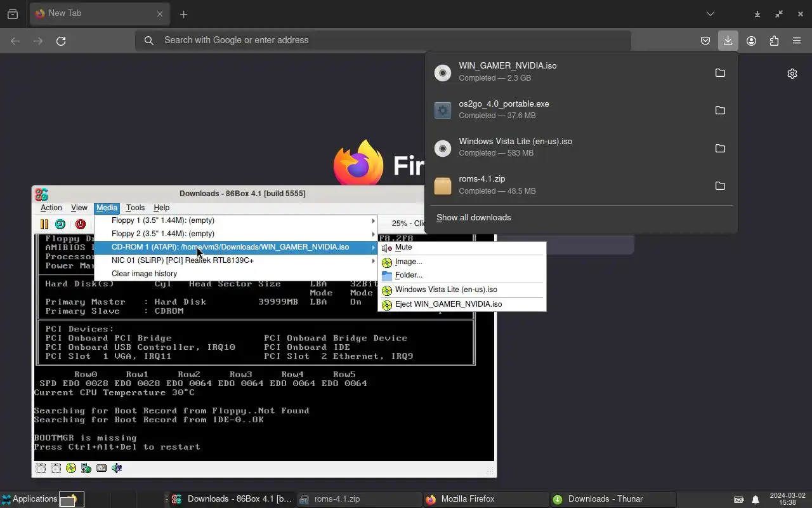Open Firefox account icon
This screenshot has height=508, width=812.
coord(751,41)
